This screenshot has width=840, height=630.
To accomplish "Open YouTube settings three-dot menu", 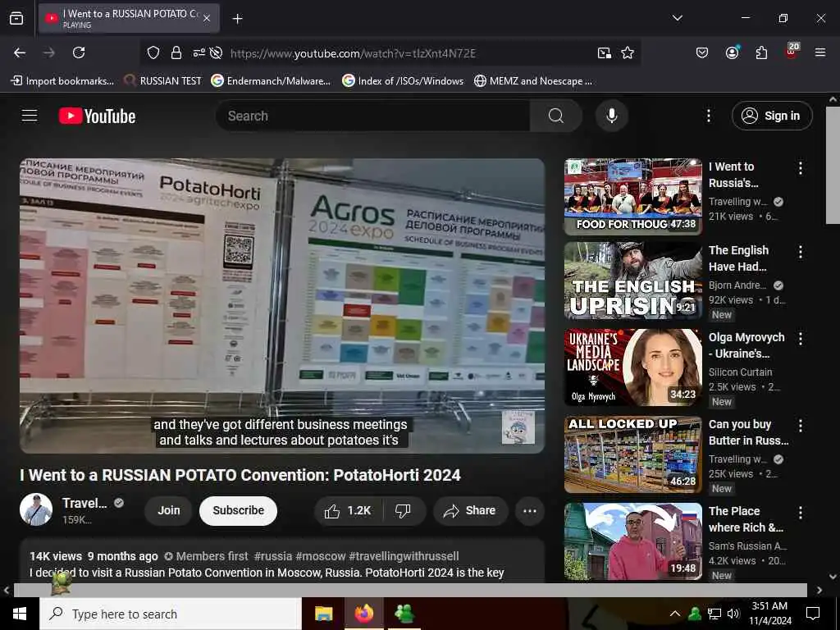I will (x=709, y=116).
